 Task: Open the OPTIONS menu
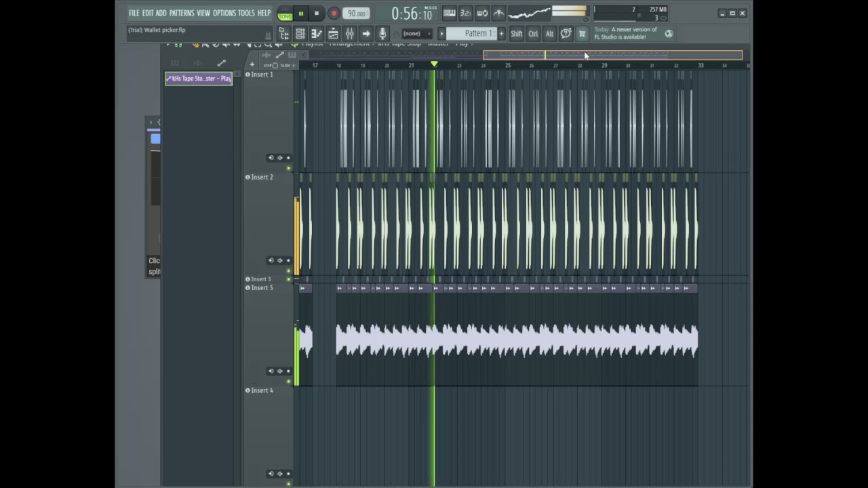224,13
